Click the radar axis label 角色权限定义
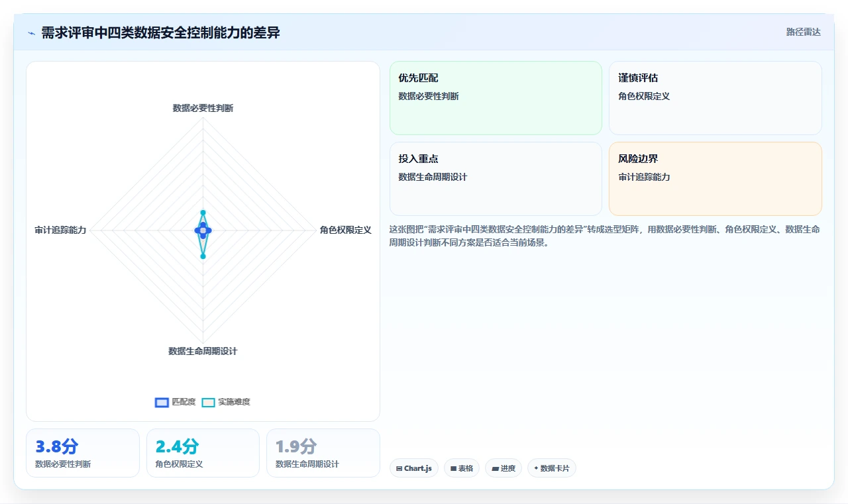This screenshot has height=504, width=848. tap(345, 230)
